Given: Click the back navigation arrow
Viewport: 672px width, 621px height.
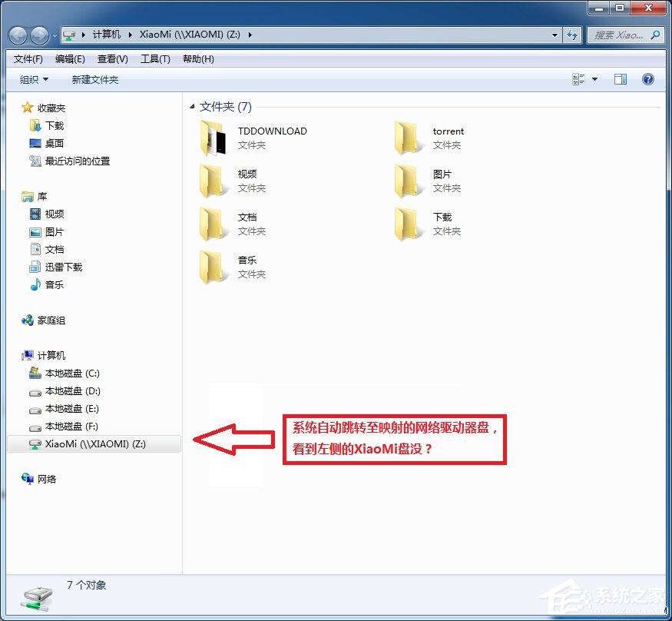Looking at the screenshot, I should (17, 34).
